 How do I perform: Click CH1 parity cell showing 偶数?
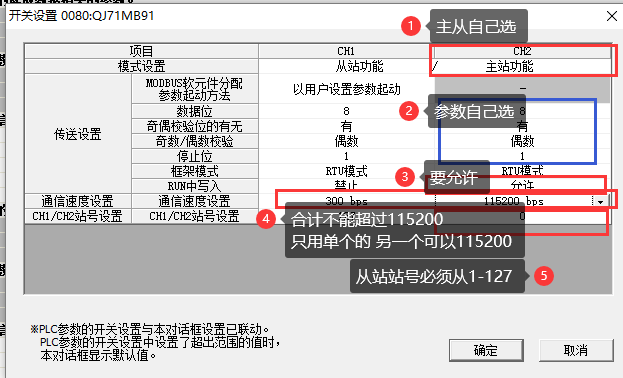(346, 141)
